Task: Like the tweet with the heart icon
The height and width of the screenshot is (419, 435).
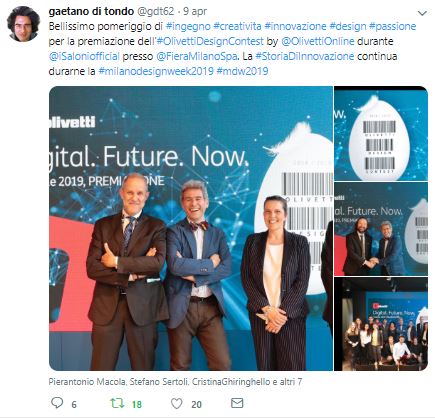Action: [x=177, y=404]
